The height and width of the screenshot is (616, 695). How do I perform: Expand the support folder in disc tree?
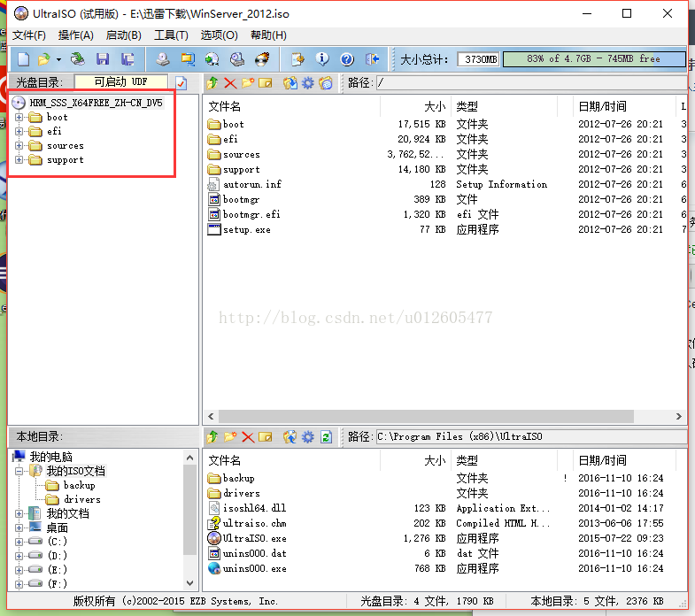pos(19,160)
